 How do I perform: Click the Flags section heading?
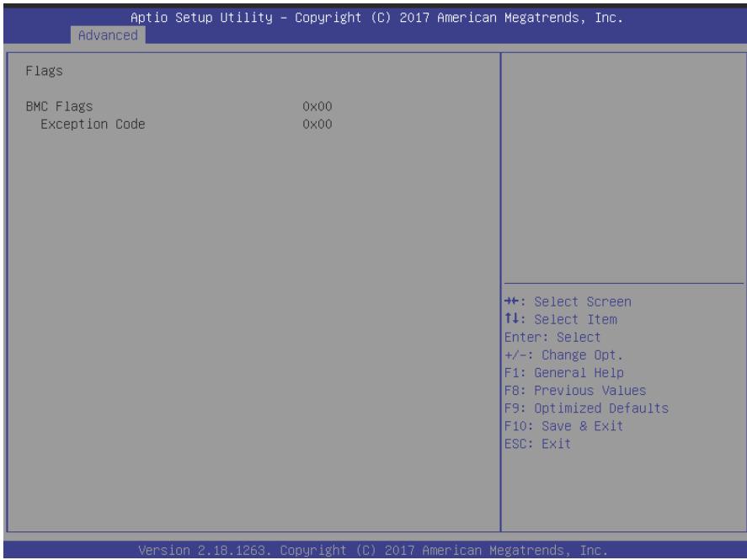click(x=45, y=72)
